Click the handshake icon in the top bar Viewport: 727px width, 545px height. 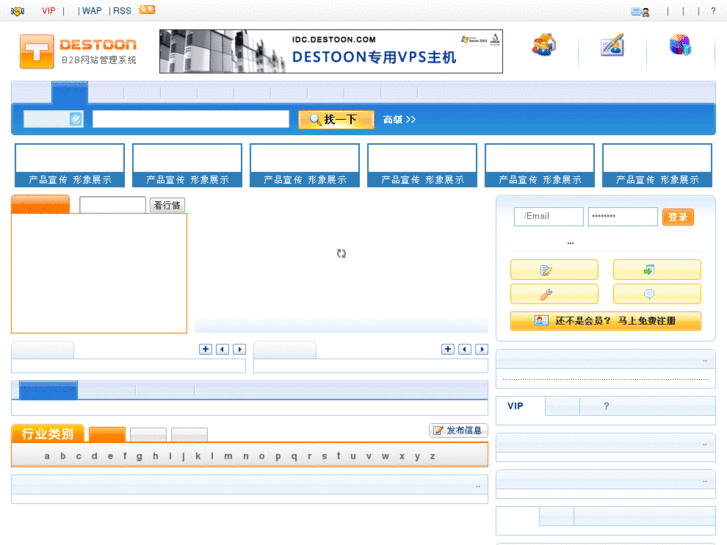(x=18, y=11)
